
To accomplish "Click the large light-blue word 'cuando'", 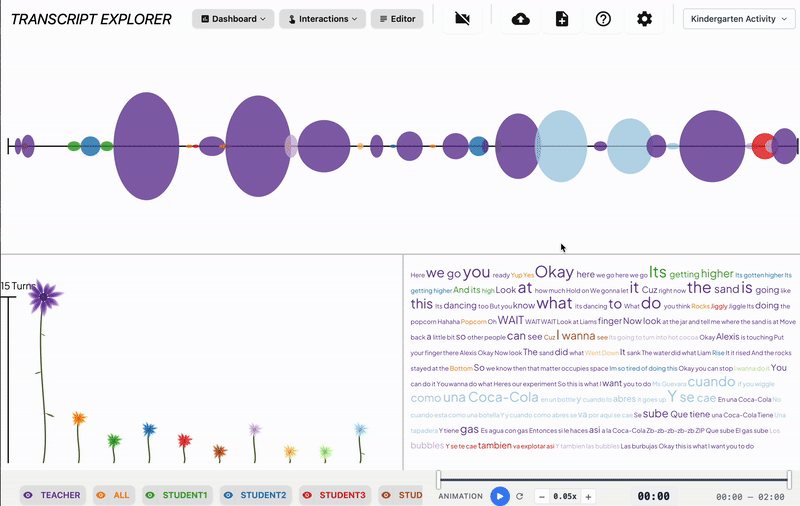I will [x=711, y=382].
